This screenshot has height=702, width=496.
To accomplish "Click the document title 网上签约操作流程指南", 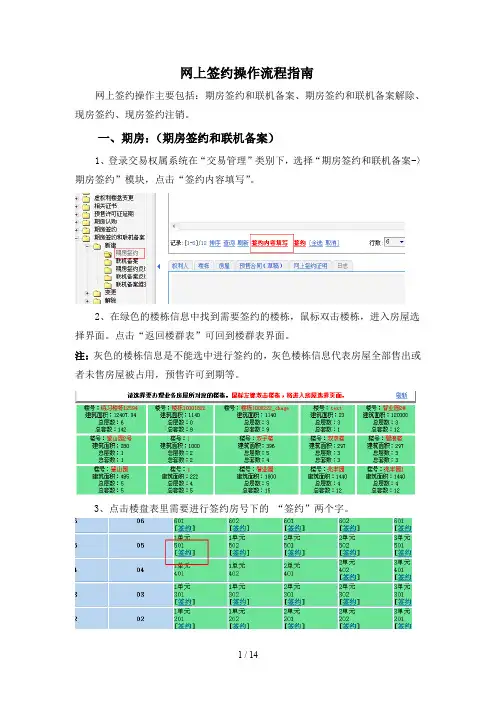I will click(x=247, y=73).
